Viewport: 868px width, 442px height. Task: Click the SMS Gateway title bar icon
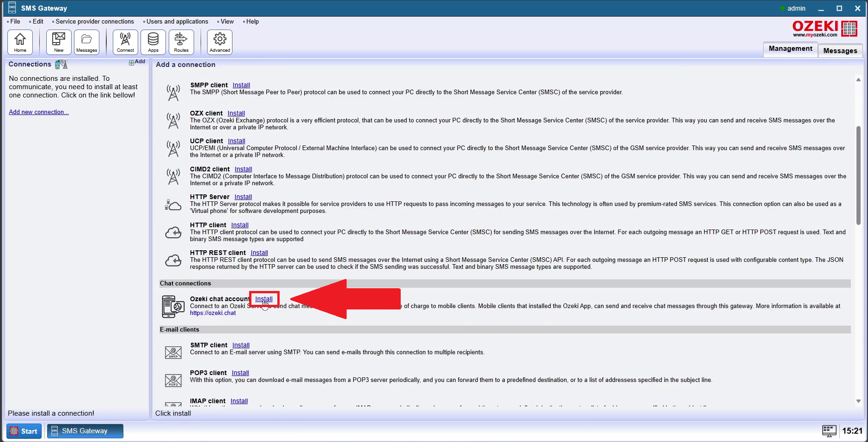(x=12, y=7)
